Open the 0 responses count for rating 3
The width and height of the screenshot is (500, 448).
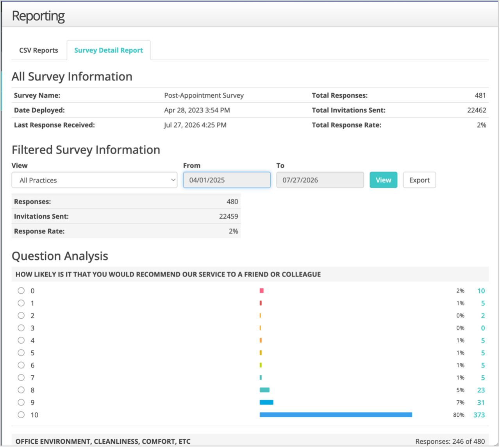coord(483,328)
